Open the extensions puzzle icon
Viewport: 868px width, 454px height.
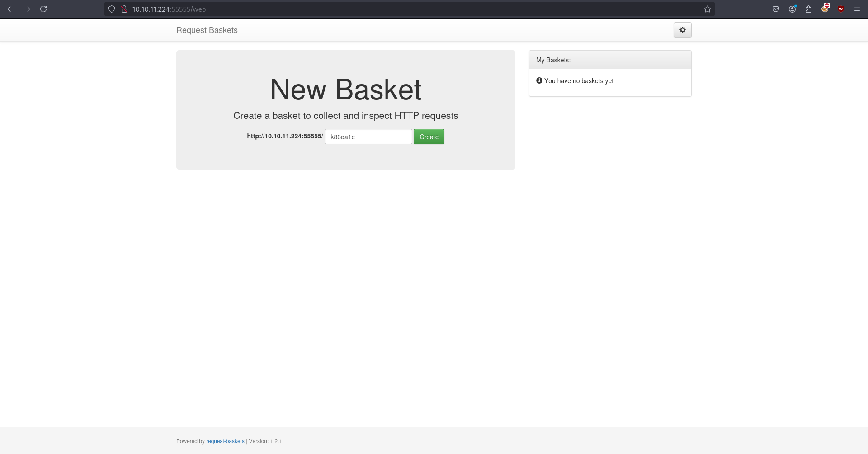(x=808, y=9)
